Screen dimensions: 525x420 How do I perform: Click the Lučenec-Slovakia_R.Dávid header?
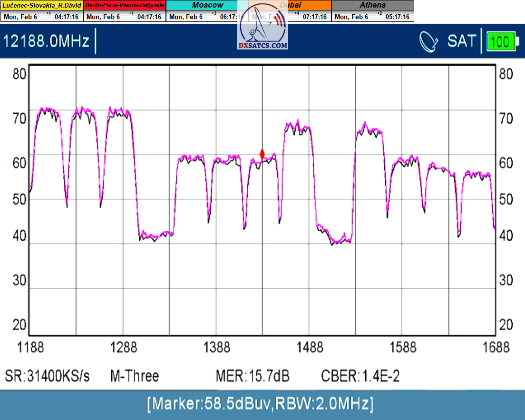41,5
